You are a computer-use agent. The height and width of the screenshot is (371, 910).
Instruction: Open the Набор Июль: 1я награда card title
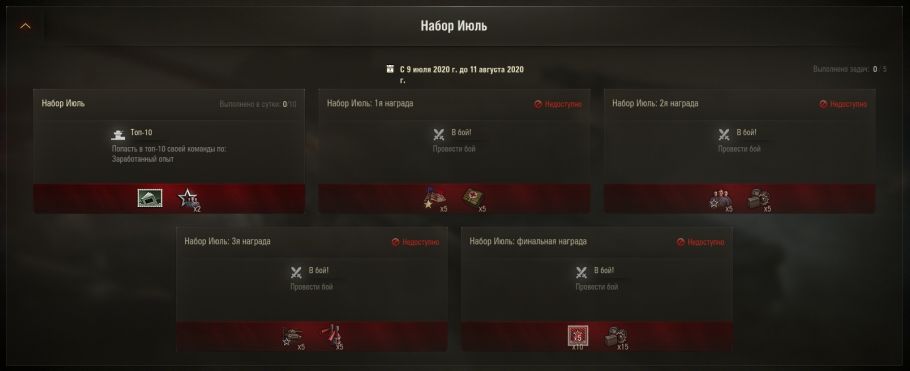[x=370, y=103]
